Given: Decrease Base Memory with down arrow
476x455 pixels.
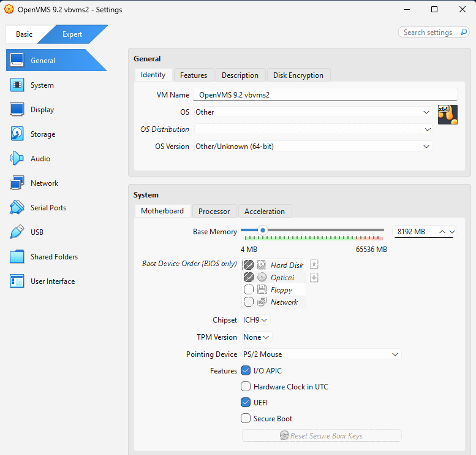Looking at the screenshot, I should (x=452, y=232).
